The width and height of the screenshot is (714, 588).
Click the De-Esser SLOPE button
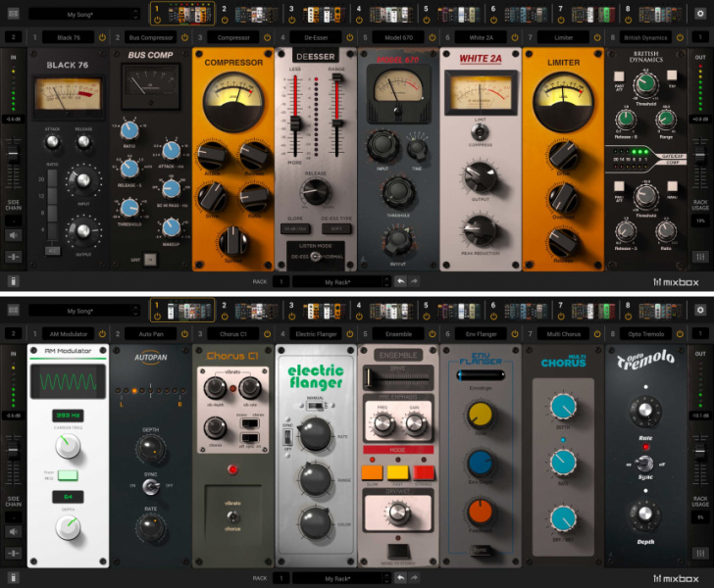pyautogui.click(x=295, y=228)
